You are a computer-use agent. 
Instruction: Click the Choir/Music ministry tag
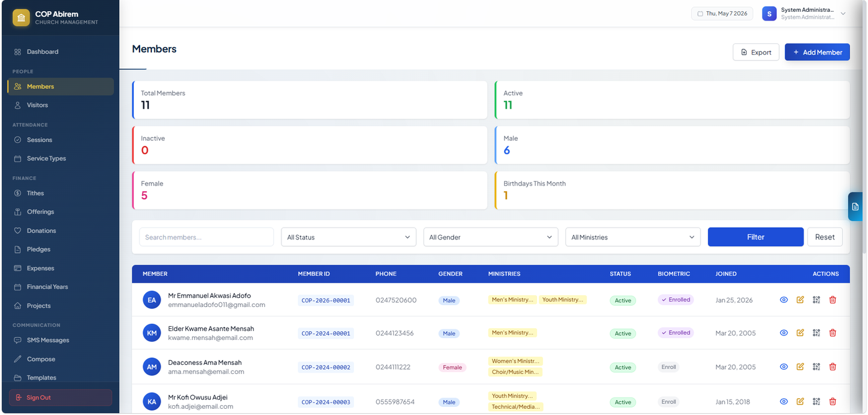[515, 372]
